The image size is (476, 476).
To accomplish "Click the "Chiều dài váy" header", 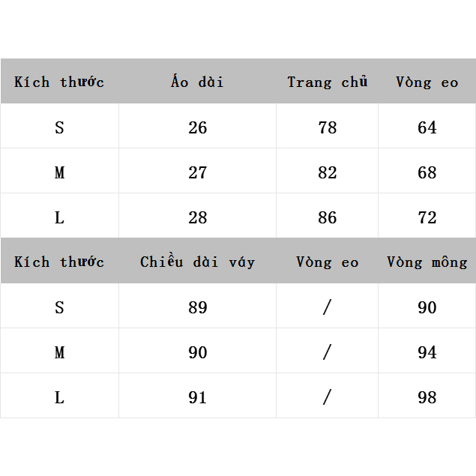I will (197, 262).
